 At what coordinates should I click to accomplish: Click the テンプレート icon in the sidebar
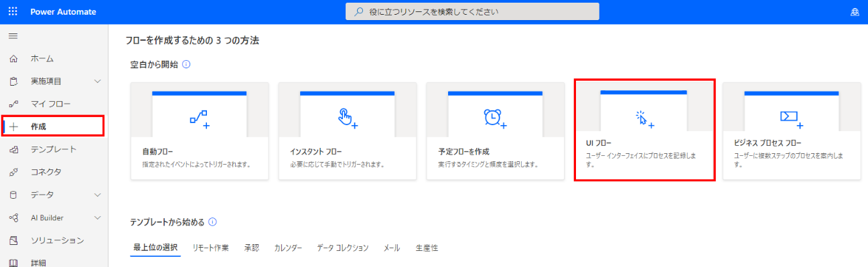coord(13,149)
